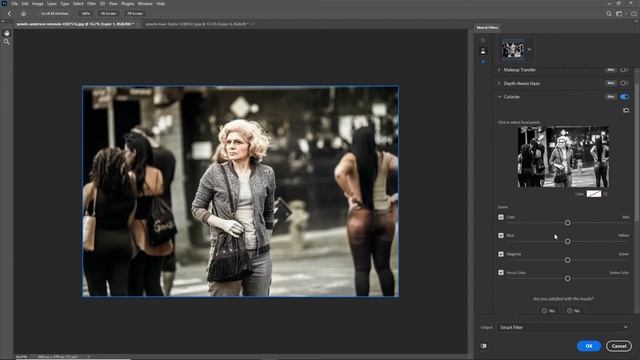
Task: Uncheck the Blue/Yellow scene checkbox
Action: (x=501, y=236)
